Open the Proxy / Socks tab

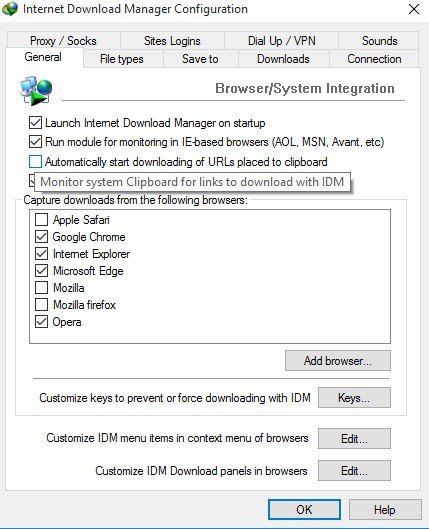63,41
